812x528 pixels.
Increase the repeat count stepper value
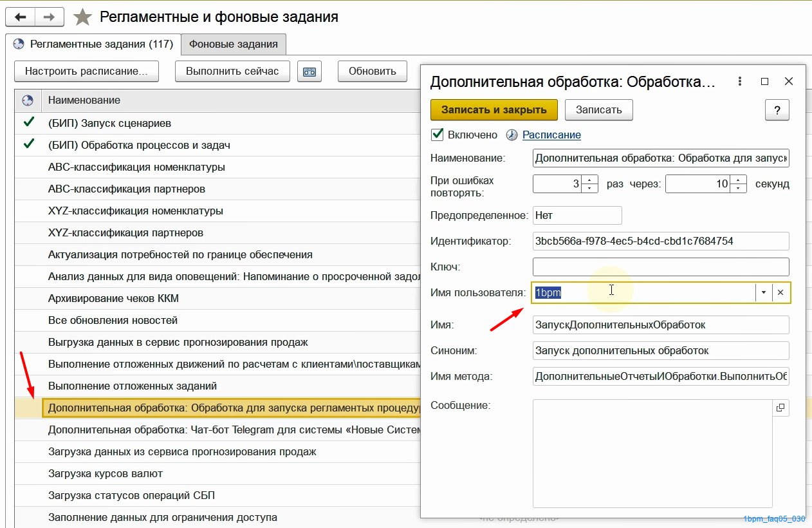(x=590, y=180)
